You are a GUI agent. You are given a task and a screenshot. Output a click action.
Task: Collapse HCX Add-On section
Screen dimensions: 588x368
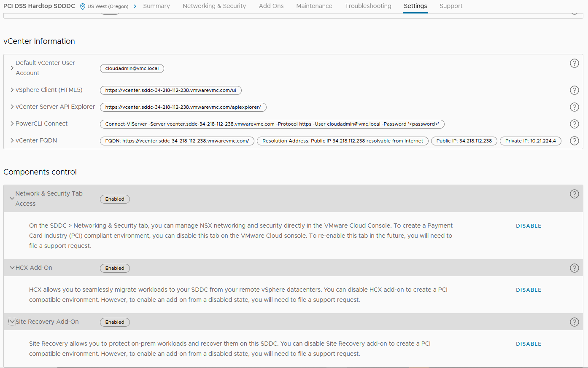click(12, 268)
